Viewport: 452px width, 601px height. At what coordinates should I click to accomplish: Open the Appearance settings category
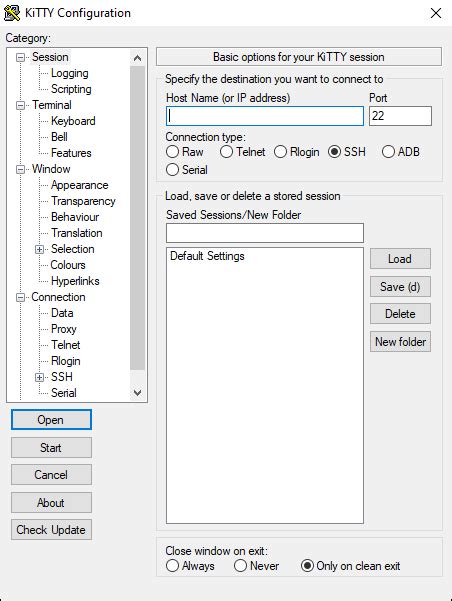tap(80, 185)
